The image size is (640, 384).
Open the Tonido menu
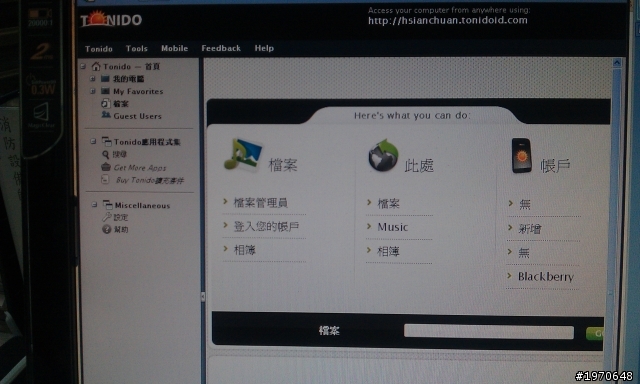[x=98, y=49]
